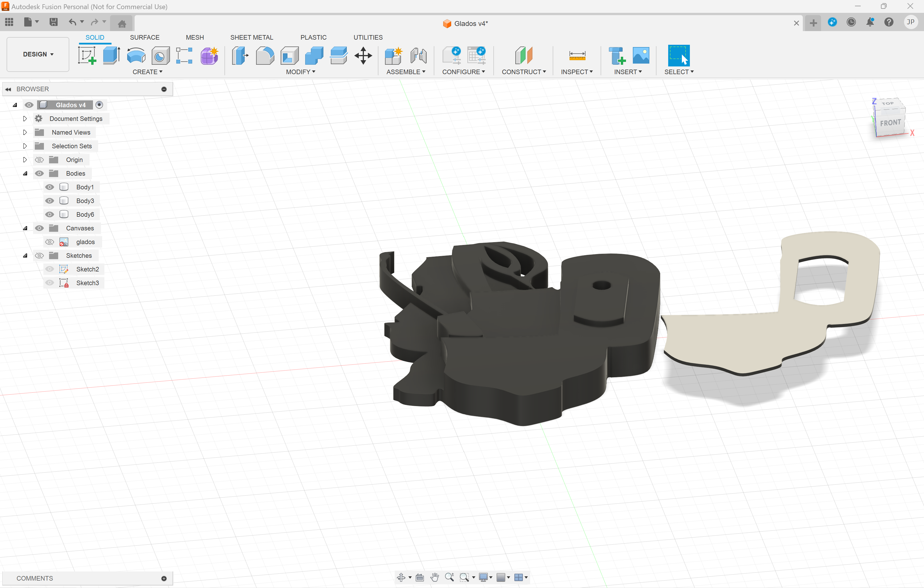Select the SOLID tab

(x=95, y=37)
